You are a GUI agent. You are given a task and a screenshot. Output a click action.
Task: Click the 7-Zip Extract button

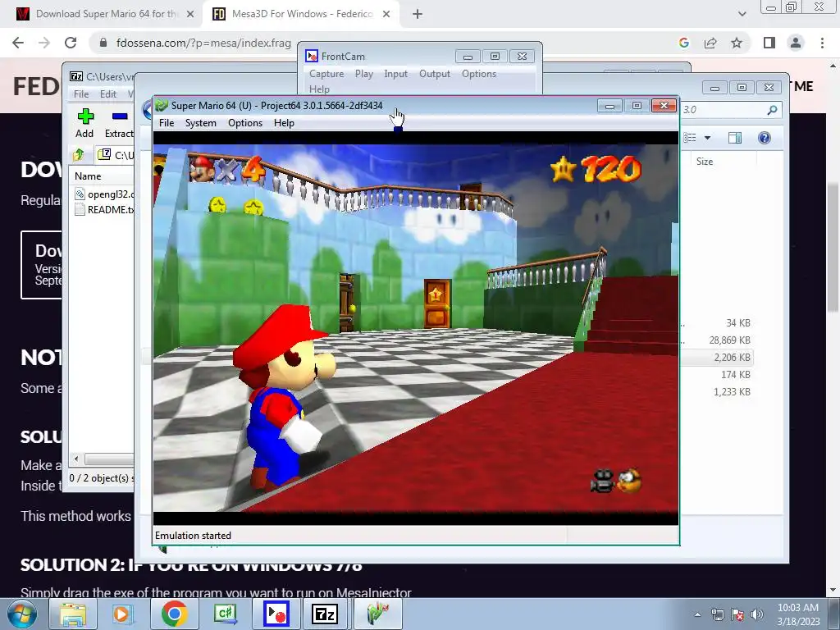click(x=118, y=123)
